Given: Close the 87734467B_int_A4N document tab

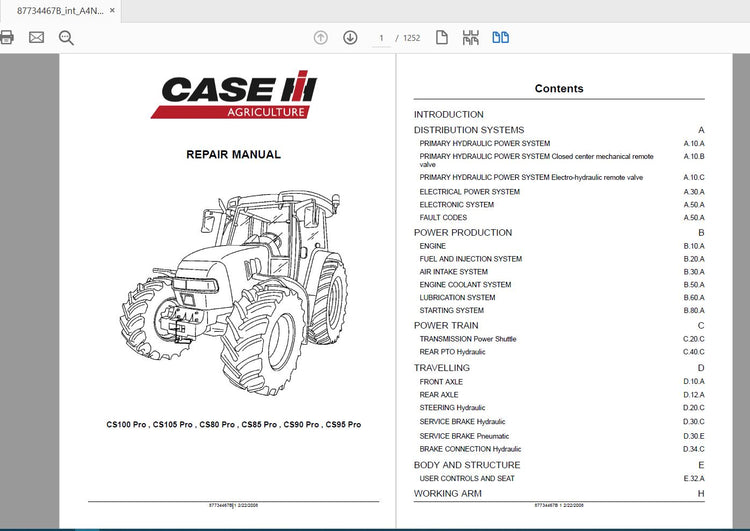Looking at the screenshot, I should [x=112, y=10].
